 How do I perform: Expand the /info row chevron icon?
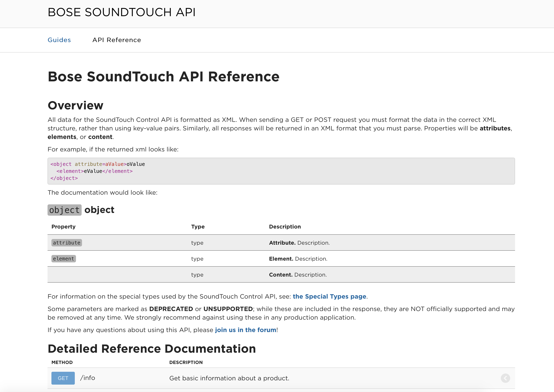coord(505,378)
